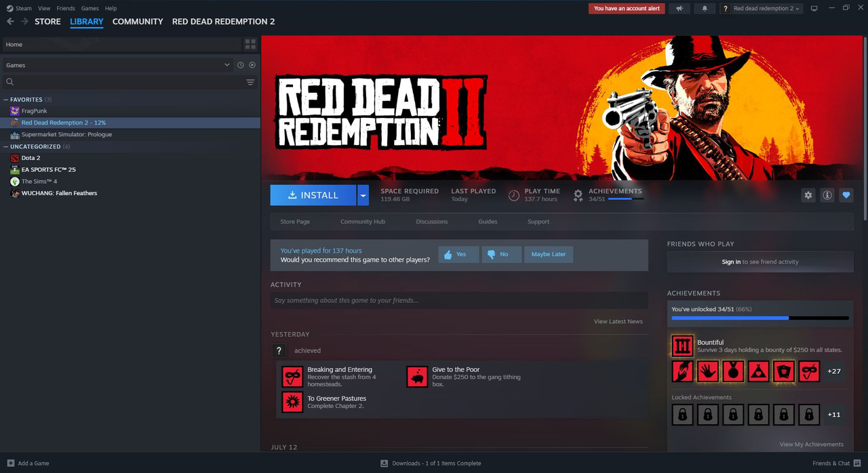Image resolution: width=868 pixels, height=473 pixels.
Task: Open the Help menu
Action: 111,9
